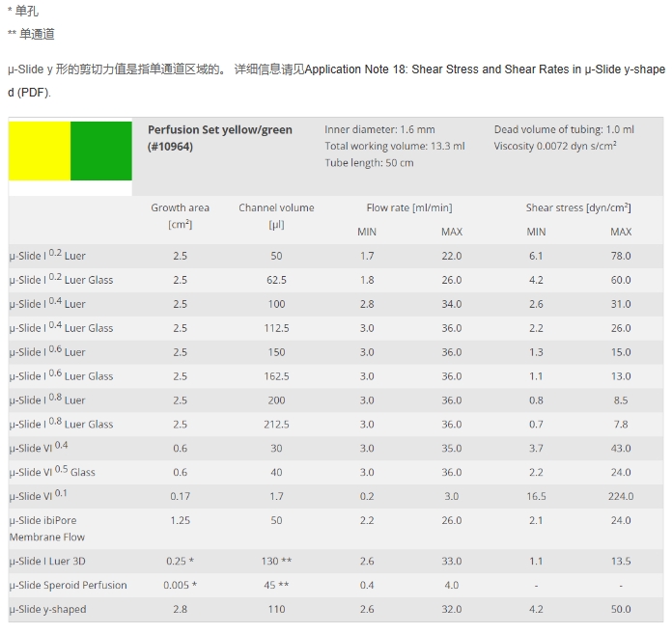Select the 'µ-Slide I 0.4 Luer Glass' row label
This screenshot has width=672, height=634.
pyautogui.click(x=61, y=327)
